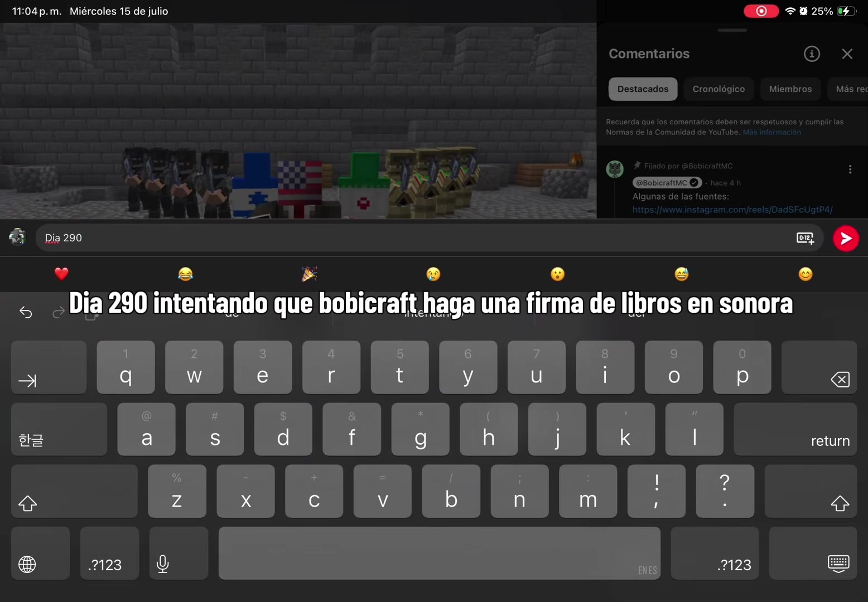The height and width of the screenshot is (602, 868).
Task: Tap the letter t key
Action: pos(400,367)
